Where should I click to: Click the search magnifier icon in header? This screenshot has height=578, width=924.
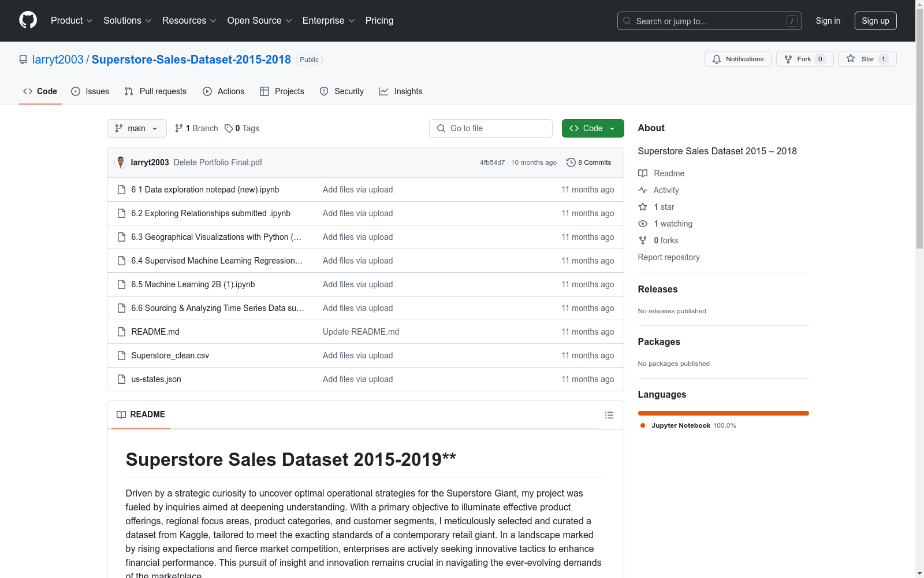pyautogui.click(x=627, y=21)
